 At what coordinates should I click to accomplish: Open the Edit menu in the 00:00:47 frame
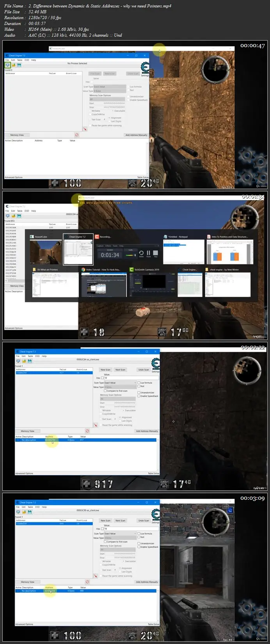pos(13,60)
